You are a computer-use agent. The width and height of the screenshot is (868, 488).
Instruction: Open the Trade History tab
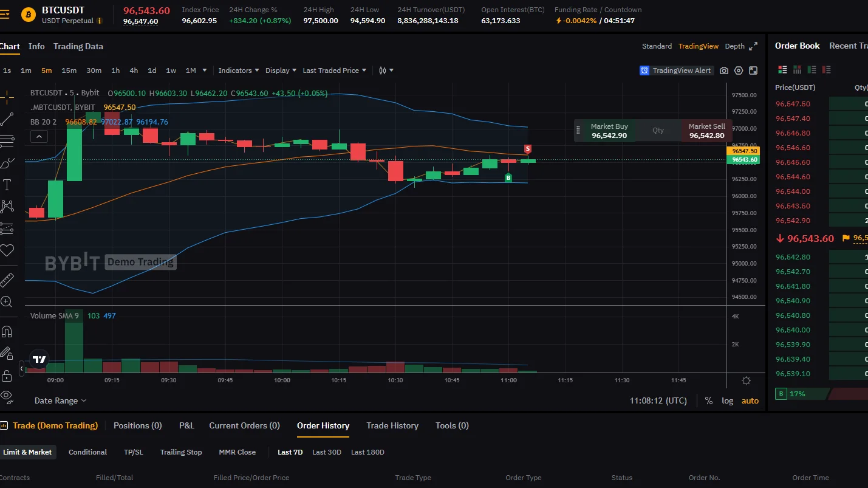pyautogui.click(x=392, y=425)
